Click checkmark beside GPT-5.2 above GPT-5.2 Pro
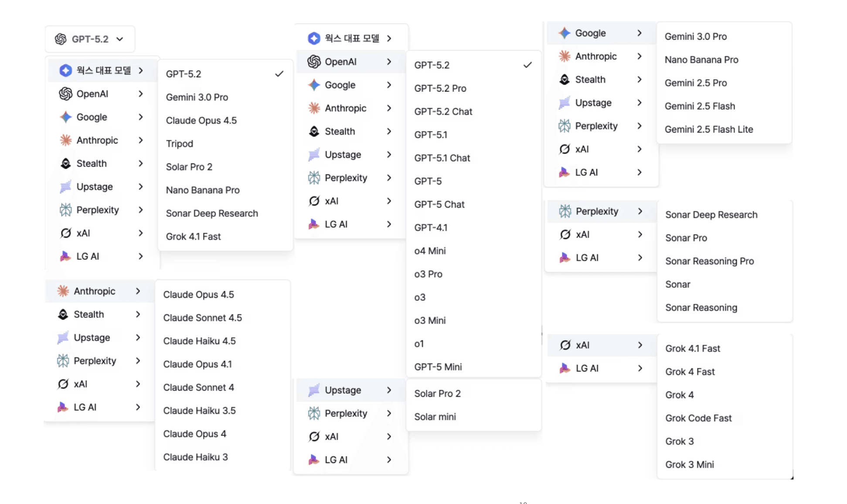This screenshot has width=847, height=504. point(527,65)
